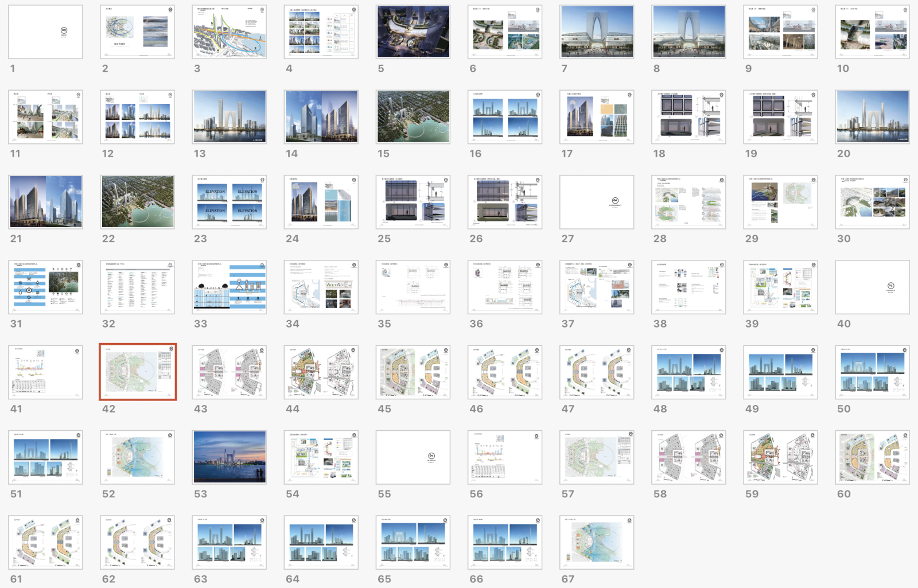918x588 pixels.
Task: Select last page thumbnail 67
Action: 597,542
